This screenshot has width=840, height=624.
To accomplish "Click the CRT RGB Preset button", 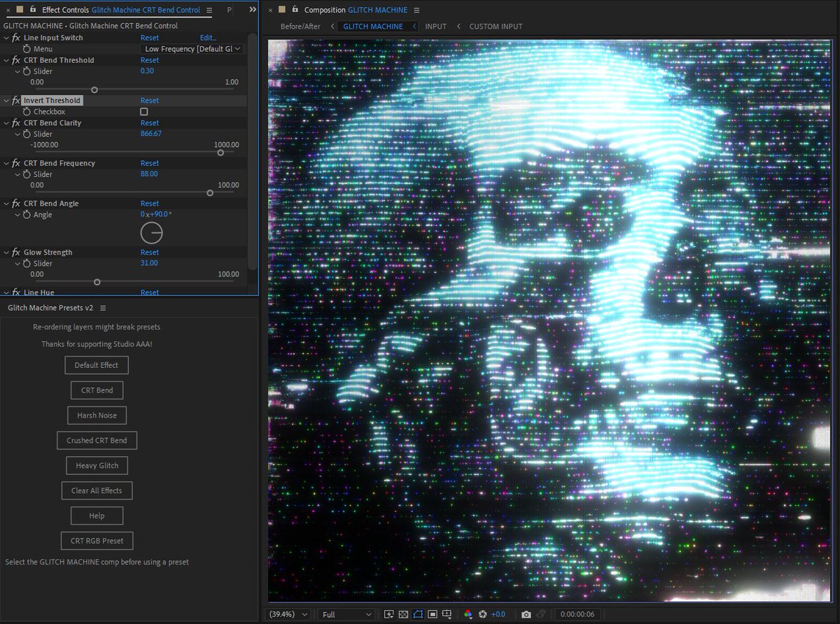I will tap(97, 541).
